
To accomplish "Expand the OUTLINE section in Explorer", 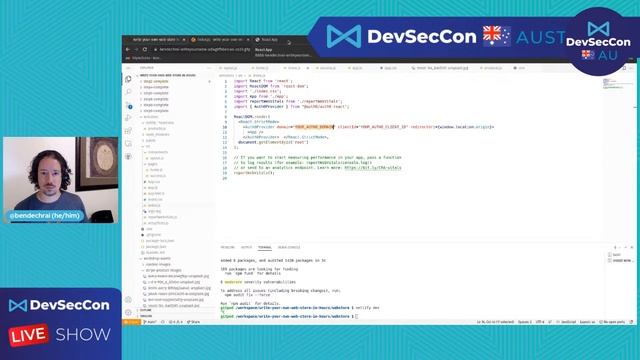I will point(146,310).
